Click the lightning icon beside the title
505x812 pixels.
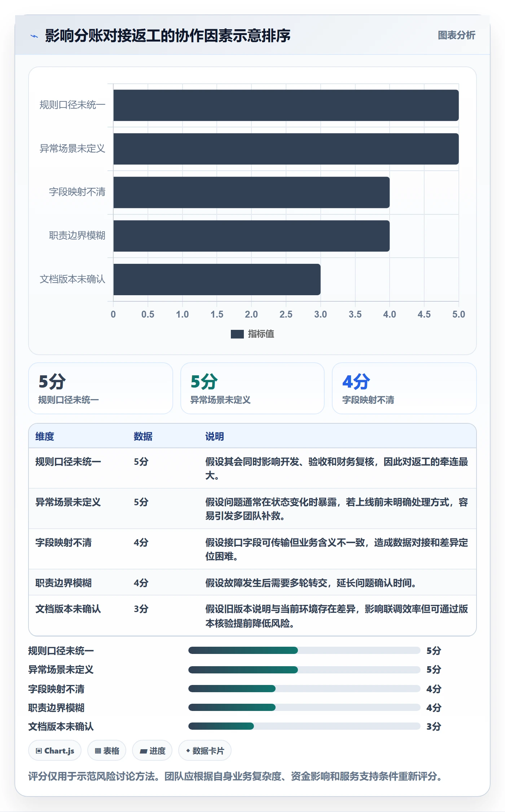[34, 36]
